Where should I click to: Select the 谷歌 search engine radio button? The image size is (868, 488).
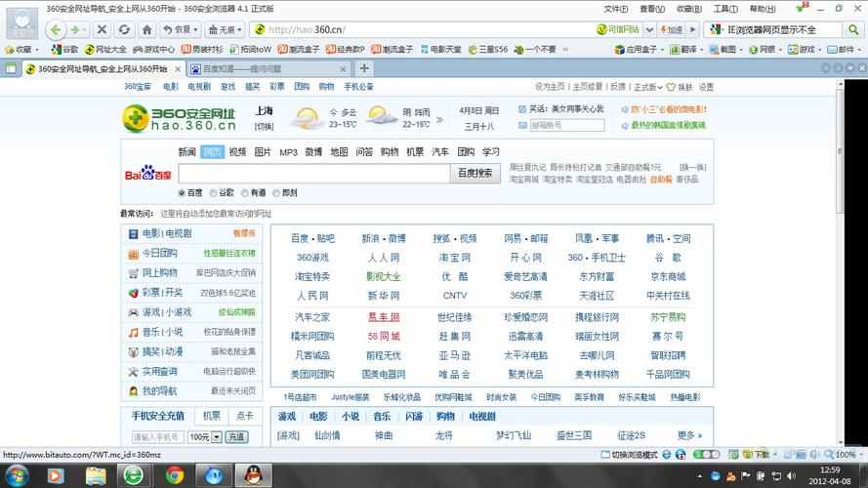point(213,193)
